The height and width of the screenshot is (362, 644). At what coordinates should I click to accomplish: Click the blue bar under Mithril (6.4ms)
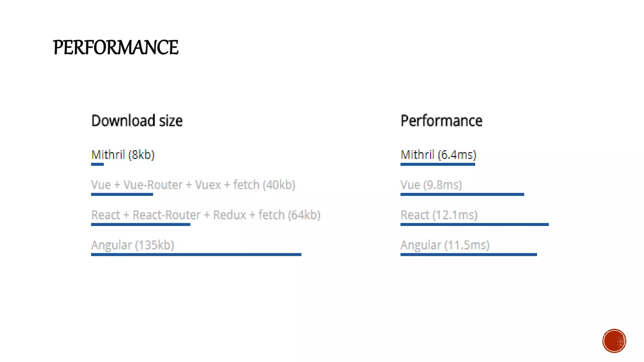[x=437, y=164]
